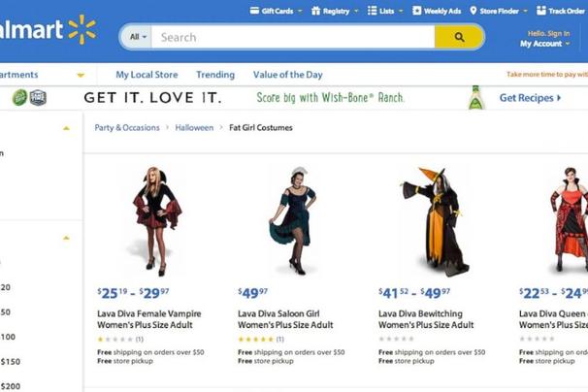Open Store Finder pin icon
The height and width of the screenshot is (392, 588).
(x=473, y=11)
